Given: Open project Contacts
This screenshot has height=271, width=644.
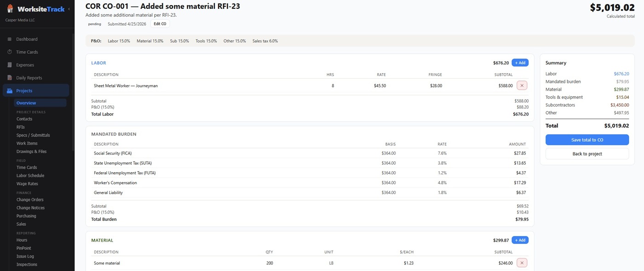Looking at the screenshot, I should click(24, 119).
